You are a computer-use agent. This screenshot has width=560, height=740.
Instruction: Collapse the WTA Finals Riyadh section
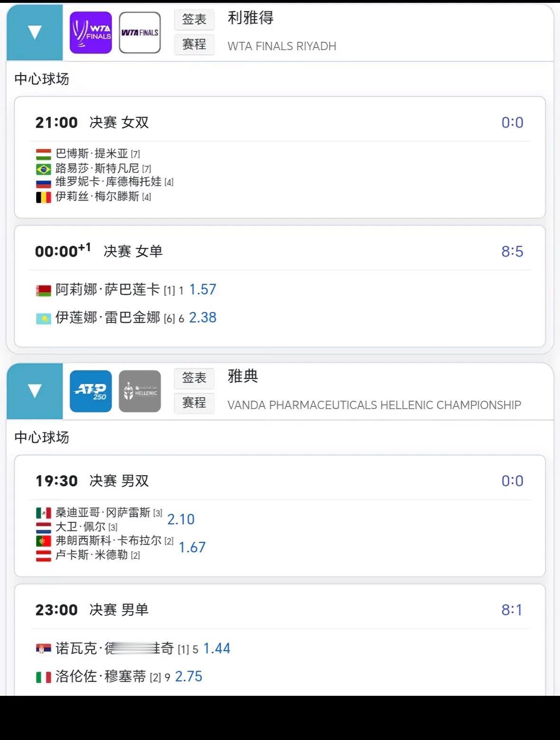[x=35, y=32]
